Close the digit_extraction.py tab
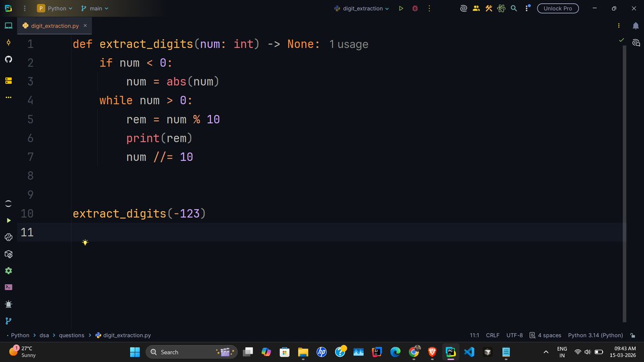The image size is (644, 362). point(85,25)
